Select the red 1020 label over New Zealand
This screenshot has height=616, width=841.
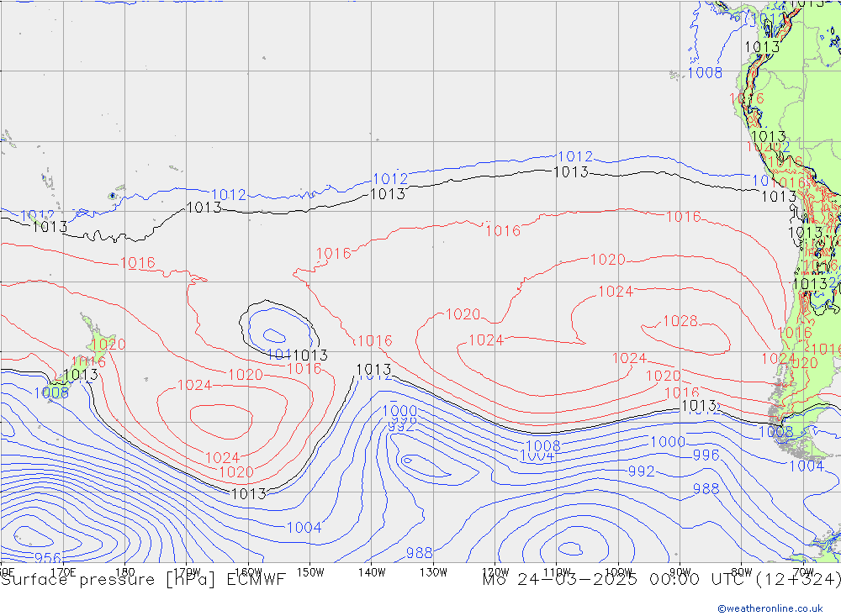pos(108,345)
